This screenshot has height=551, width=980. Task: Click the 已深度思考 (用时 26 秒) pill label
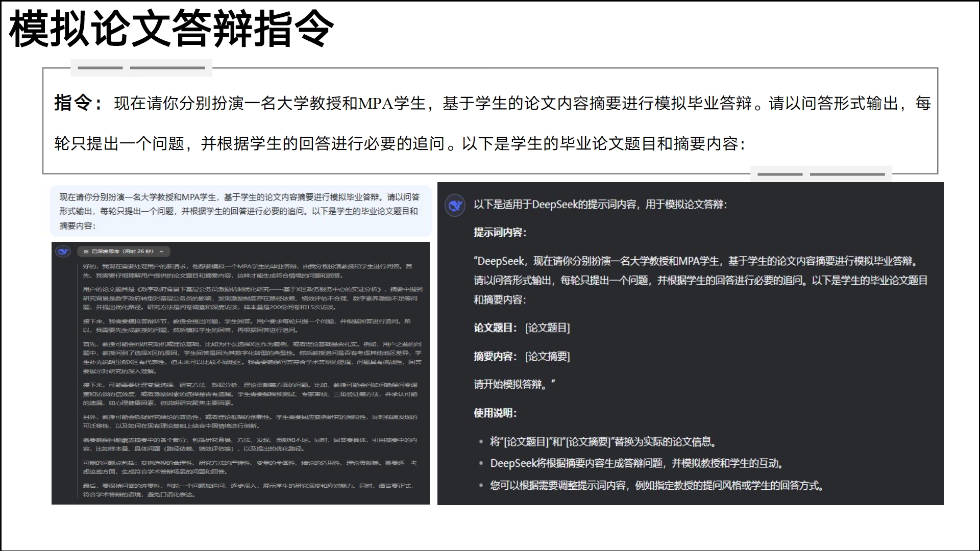coord(122,252)
